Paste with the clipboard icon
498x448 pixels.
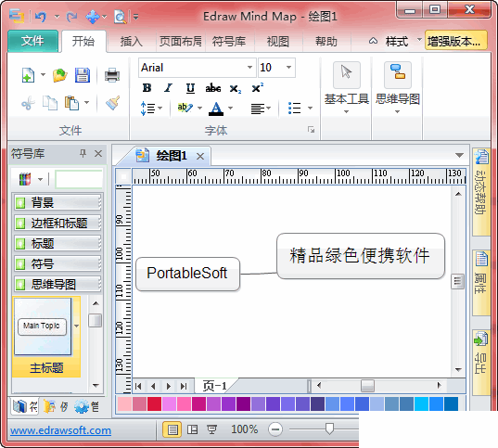pos(72,103)
